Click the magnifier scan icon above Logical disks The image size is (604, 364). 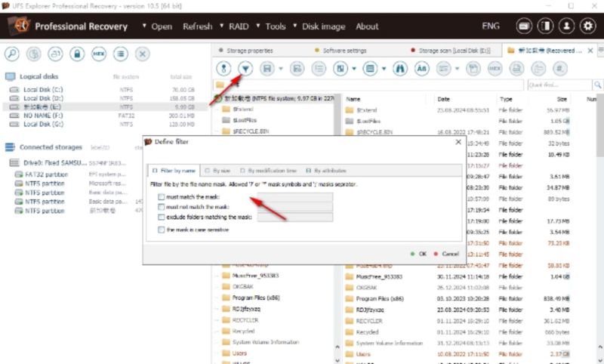point(12,54)
